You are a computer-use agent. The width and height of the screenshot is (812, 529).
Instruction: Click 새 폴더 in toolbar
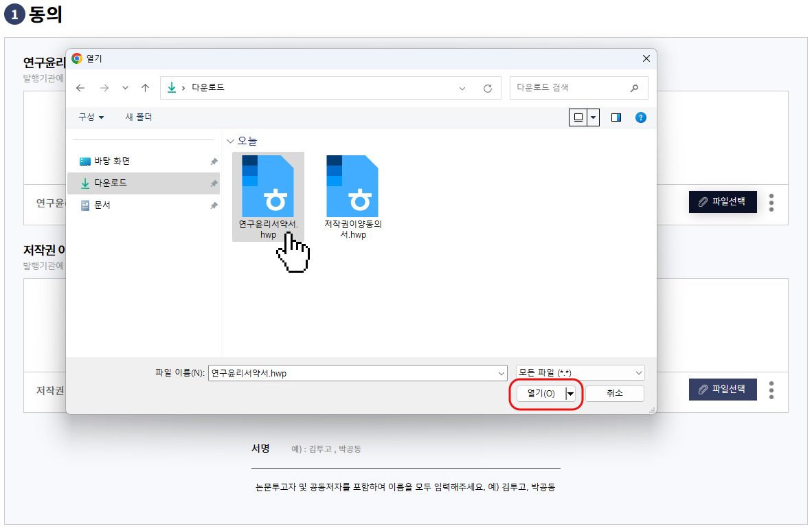[139, 117]
